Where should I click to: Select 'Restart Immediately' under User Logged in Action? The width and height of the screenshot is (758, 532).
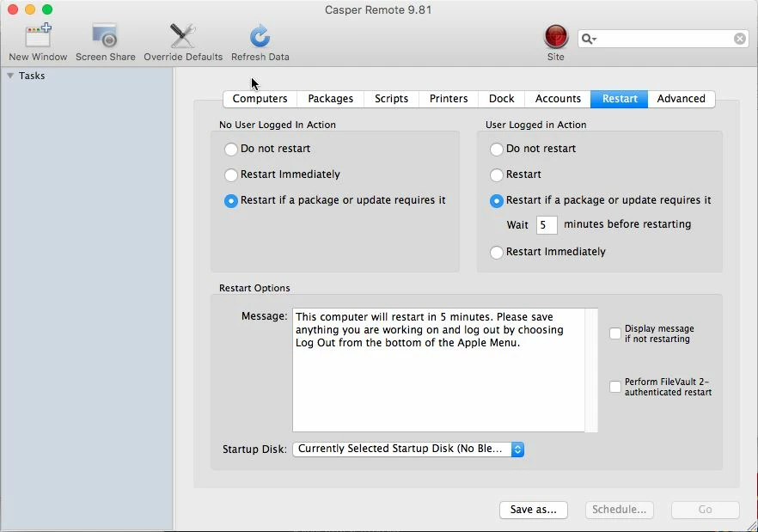pos(497,252)
